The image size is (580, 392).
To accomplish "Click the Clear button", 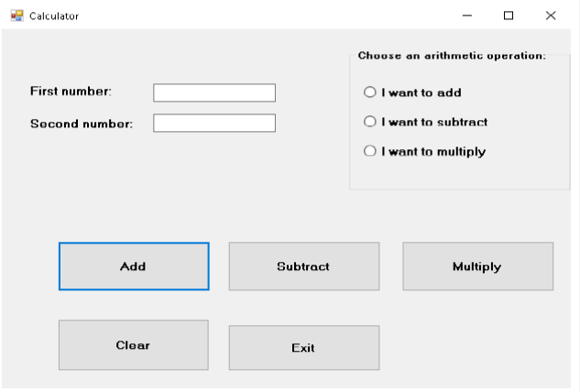I will pos(134,345).
